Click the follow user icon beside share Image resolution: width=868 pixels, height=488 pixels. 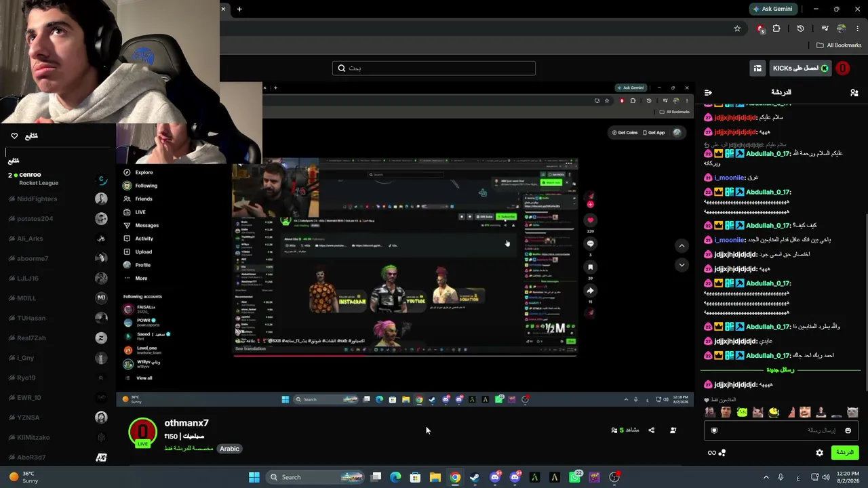click(673, 430)
